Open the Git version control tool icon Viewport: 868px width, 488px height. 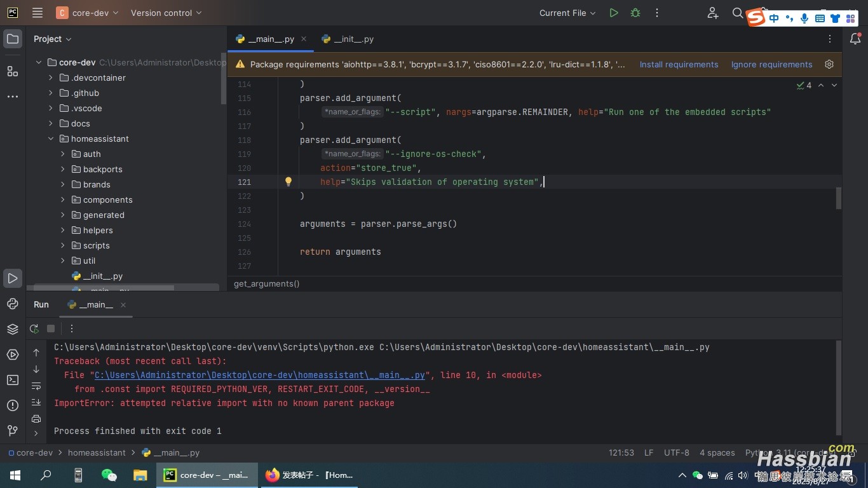coord(13,431)
